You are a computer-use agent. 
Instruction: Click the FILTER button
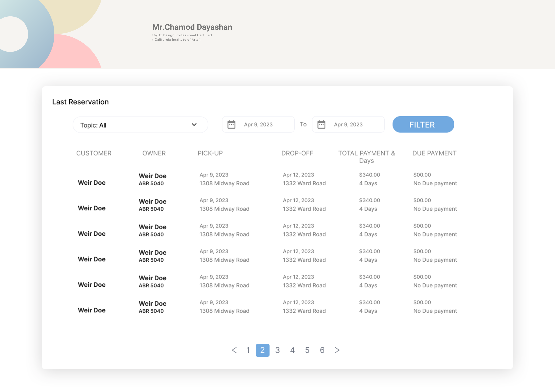[423, 124]
